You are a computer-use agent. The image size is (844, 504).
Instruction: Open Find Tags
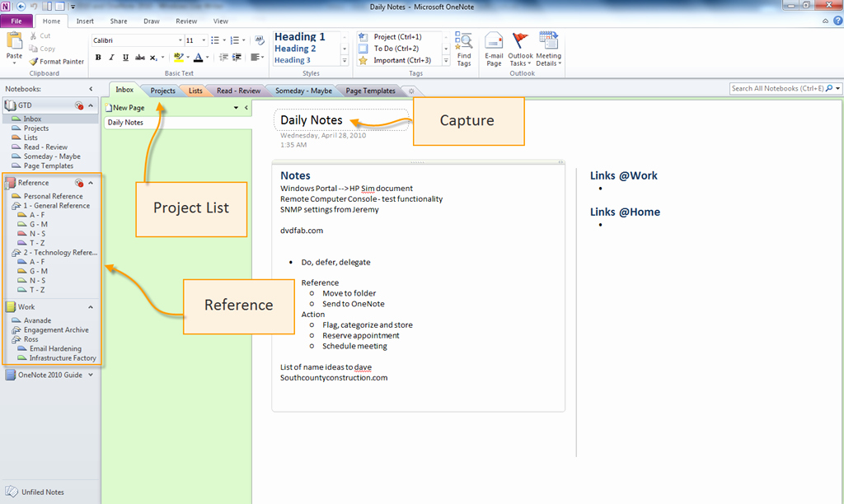(x=463, y=49)
